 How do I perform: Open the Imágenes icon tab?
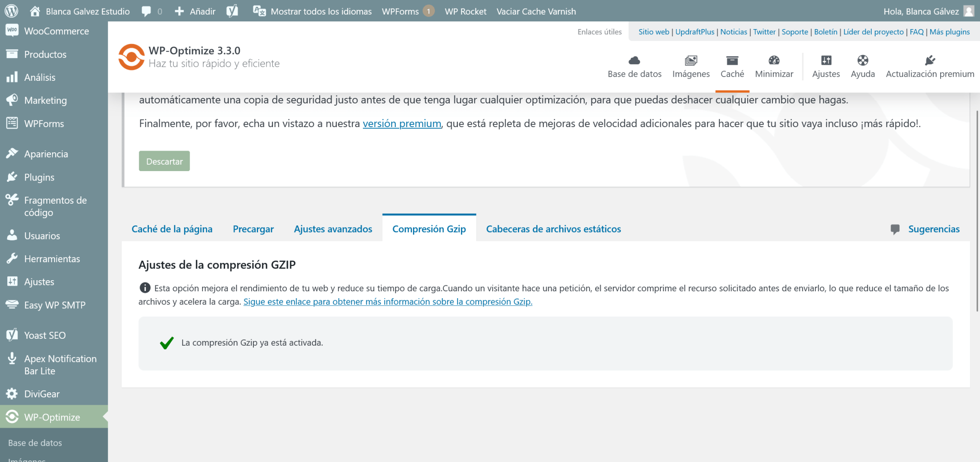point(691,60)
